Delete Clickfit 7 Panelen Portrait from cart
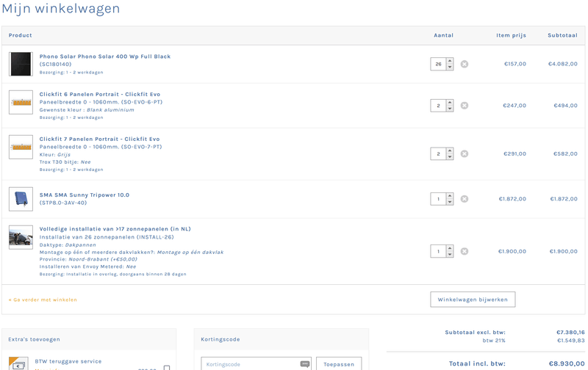This screenshot has height=370, width=588. pos(464,153)
